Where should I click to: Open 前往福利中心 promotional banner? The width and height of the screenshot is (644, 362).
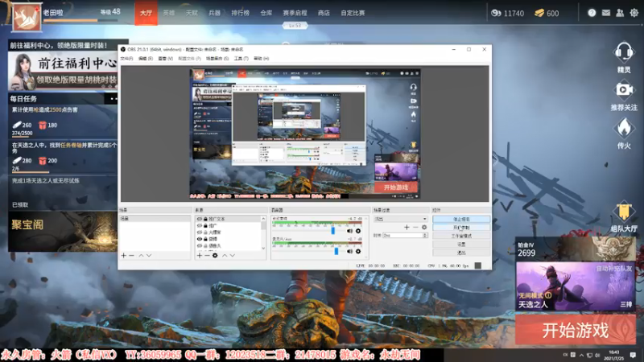[x=63, y=71]
